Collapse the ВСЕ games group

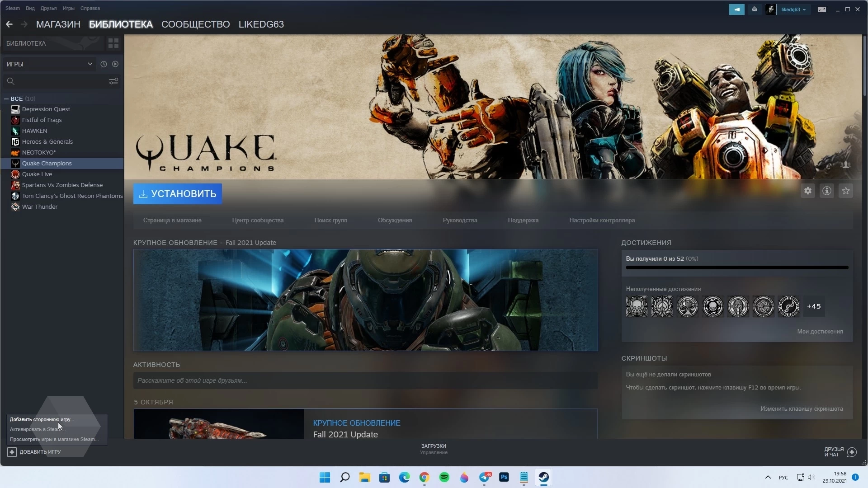(6, 99)
